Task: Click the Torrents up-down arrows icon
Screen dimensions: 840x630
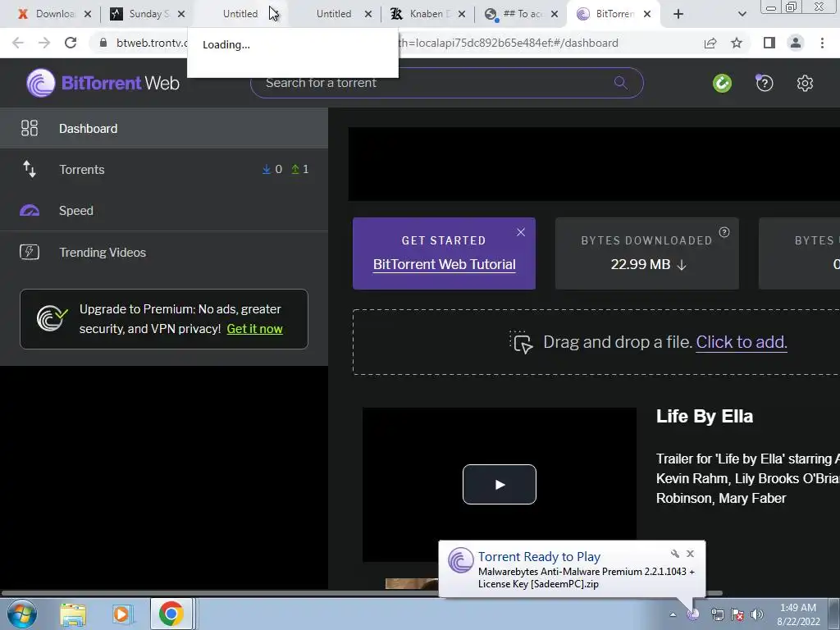Action: click(x=30, y=169)
